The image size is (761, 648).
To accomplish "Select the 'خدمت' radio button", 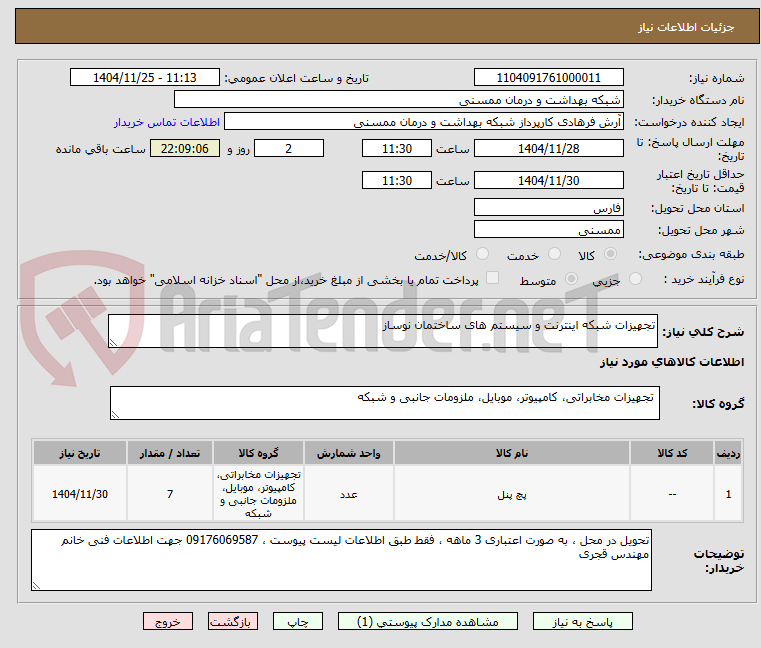I will 554,254.
